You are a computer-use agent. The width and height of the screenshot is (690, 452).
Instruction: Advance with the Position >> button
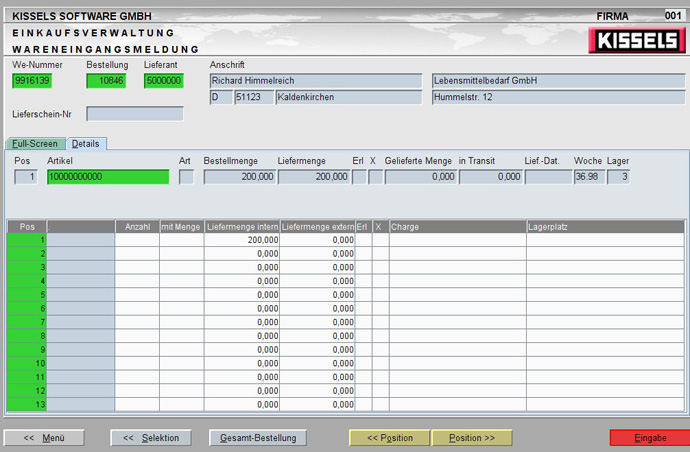[x=472, y=438]
